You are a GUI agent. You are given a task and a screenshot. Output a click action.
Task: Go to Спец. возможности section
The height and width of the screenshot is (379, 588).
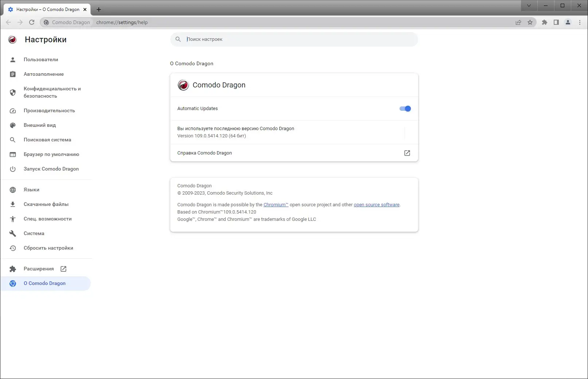point(46,219)
